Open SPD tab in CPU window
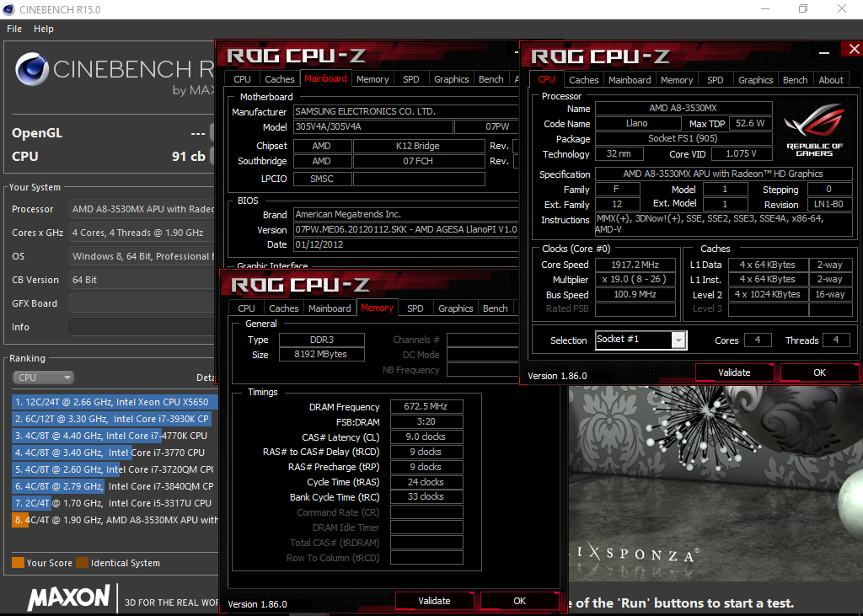 715,80
